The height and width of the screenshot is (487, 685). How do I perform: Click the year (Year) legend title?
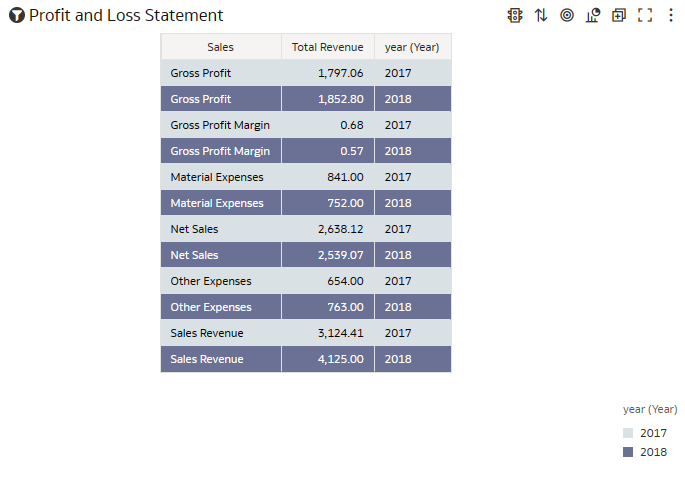point(650,409)
